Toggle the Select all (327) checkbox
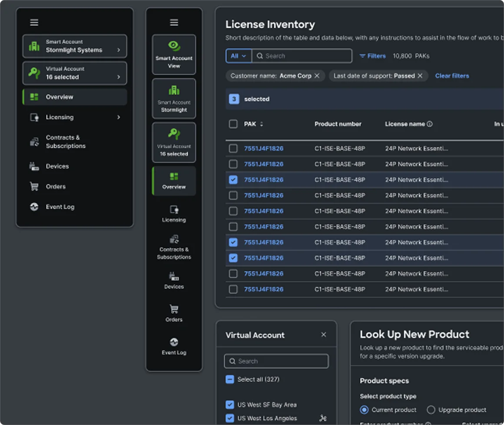Image resolution: width=504 pixels, height=425 pixels. [x=230, y=379]
